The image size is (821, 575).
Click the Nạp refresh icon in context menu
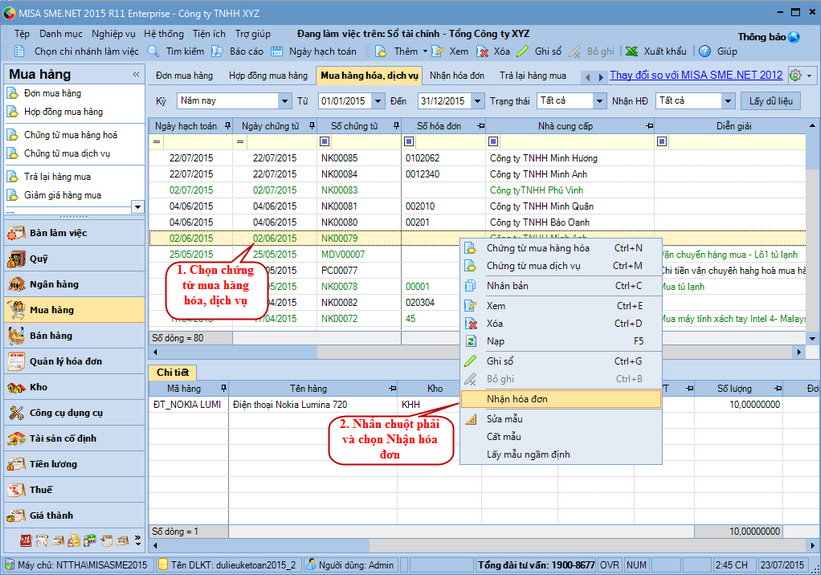tap(471, 341)
